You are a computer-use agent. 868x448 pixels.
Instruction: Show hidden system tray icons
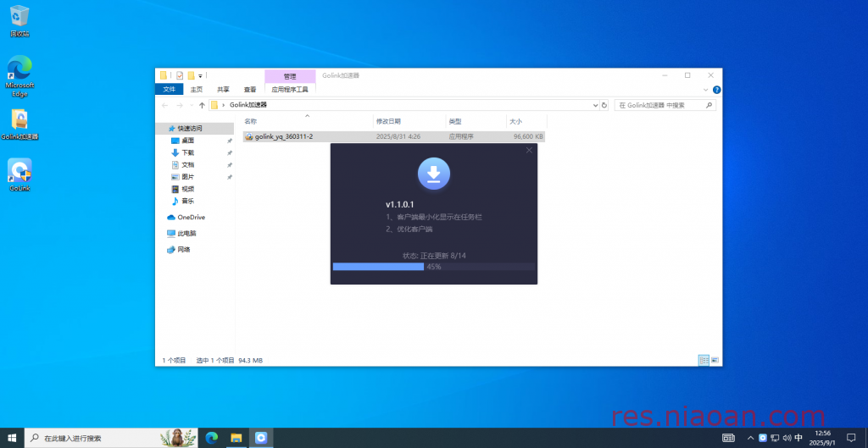751,438
